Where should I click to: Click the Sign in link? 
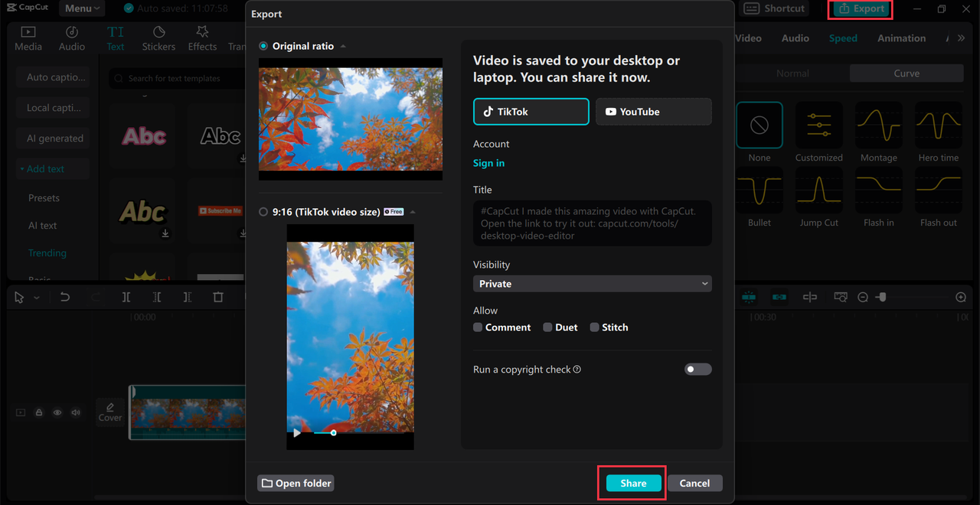point(488,163)
